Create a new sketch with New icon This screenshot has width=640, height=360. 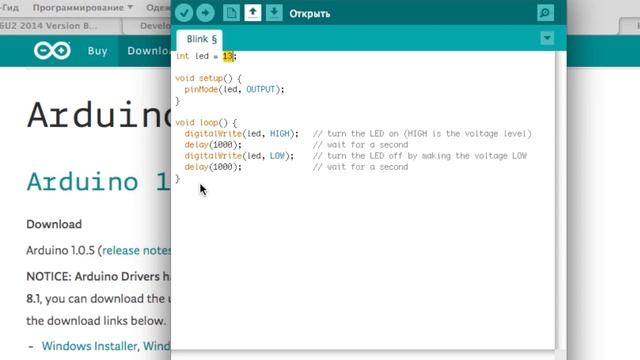click(231, 13)
